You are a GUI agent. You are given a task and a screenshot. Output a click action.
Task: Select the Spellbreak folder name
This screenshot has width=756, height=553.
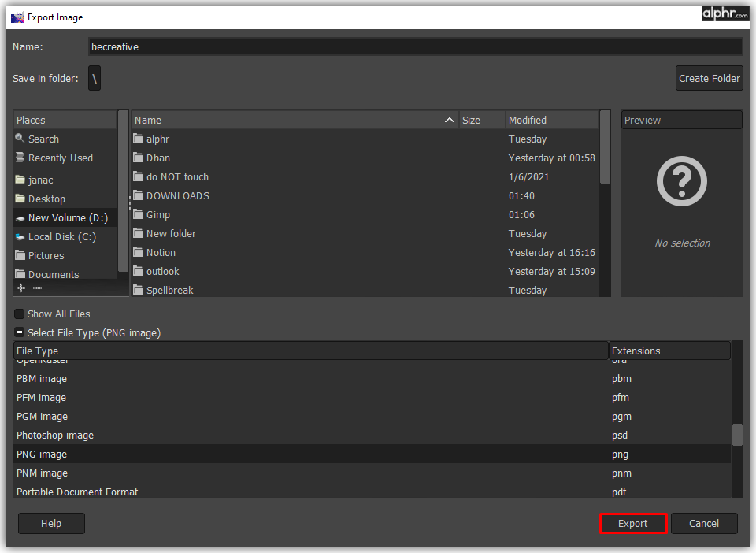tap(170, 290)
